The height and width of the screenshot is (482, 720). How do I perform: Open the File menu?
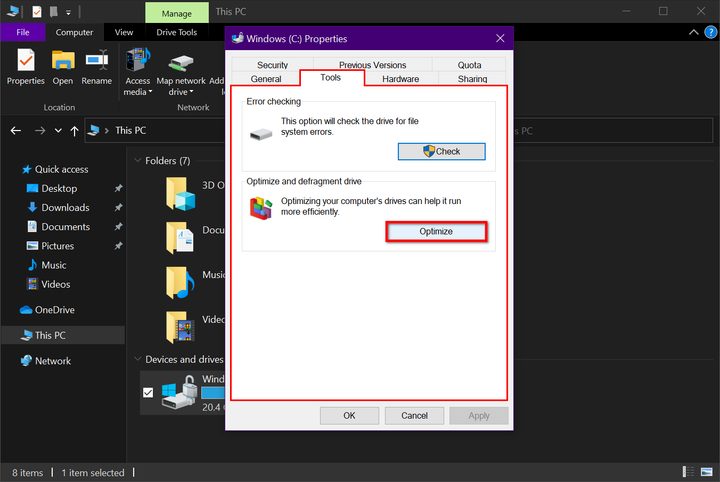(22, 32)
